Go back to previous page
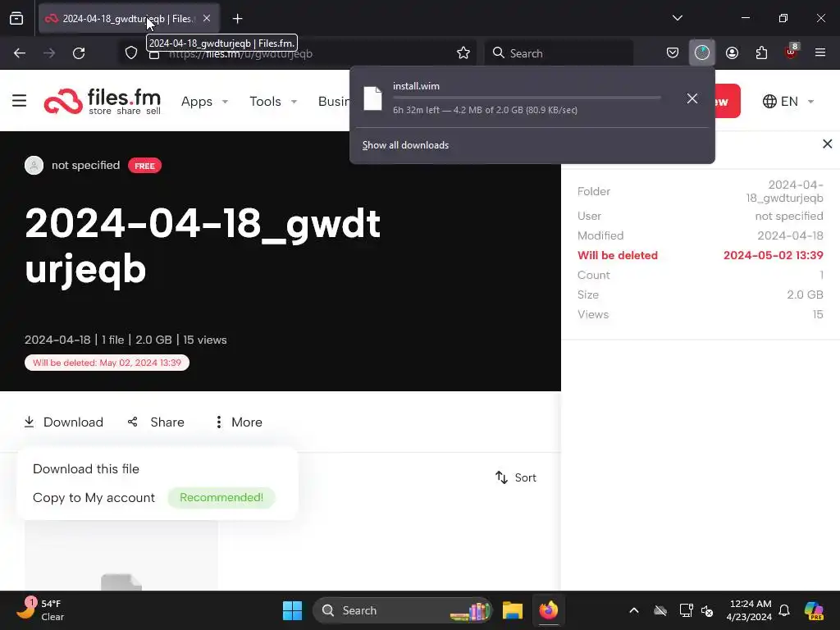Image resolution: width=840 pixels, height=630 pixels. point(20,53)
